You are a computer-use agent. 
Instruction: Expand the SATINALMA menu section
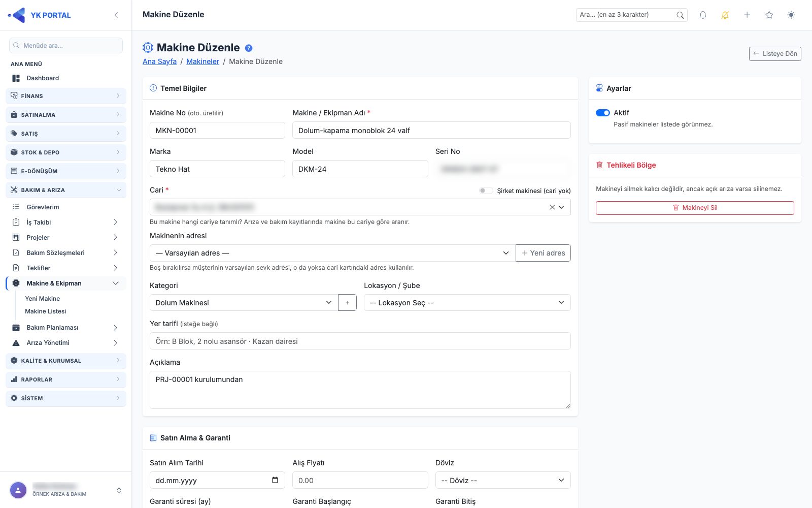pos(66,115)
